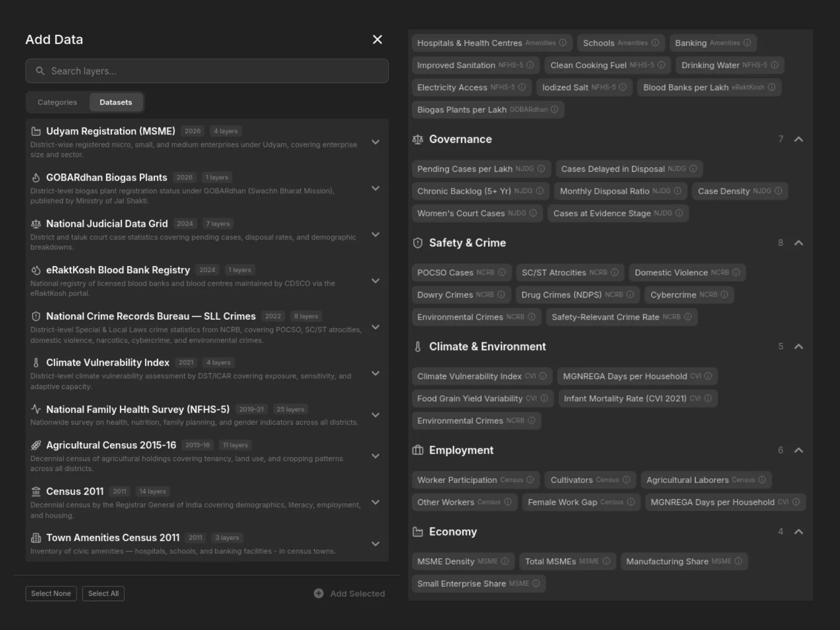The height and width of the screenshot is (630, 840).
Task: Expand the Census 2011 dataset chevron
Action: pyautogui.click(x=375, y=502)
